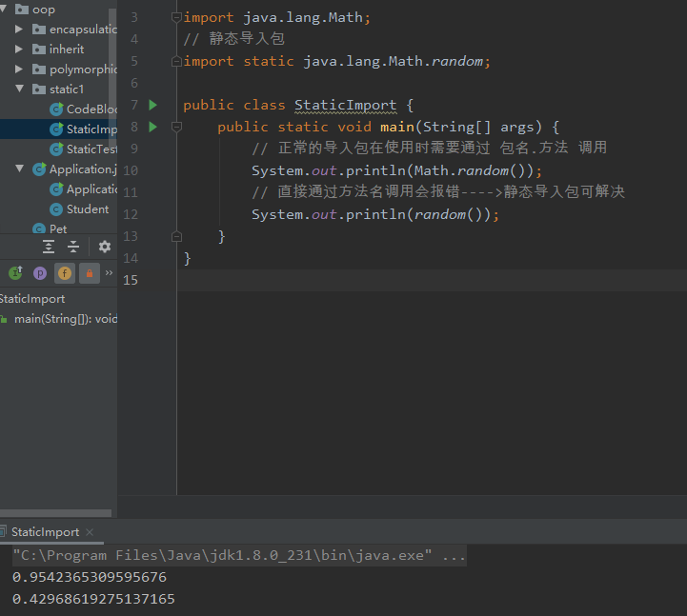This screenshot has width=687, height=616.
Task: Click random() call on line 12
Action: click(448, 214)
